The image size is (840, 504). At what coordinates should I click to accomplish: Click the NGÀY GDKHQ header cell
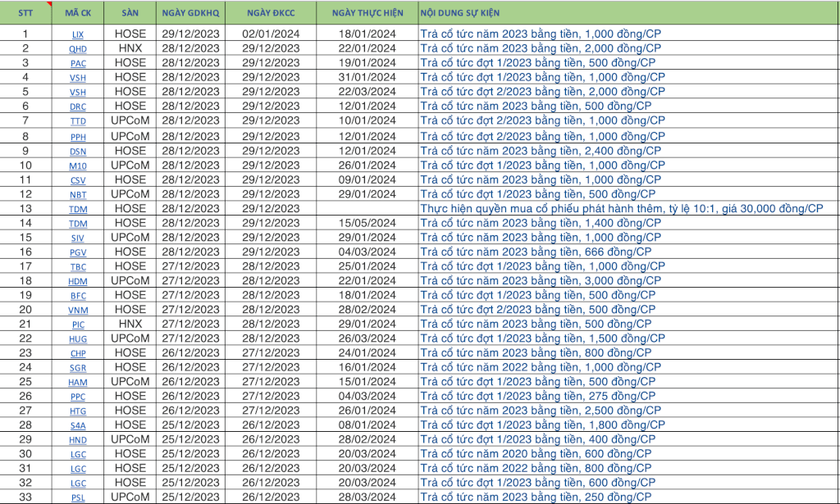point(190,13)
